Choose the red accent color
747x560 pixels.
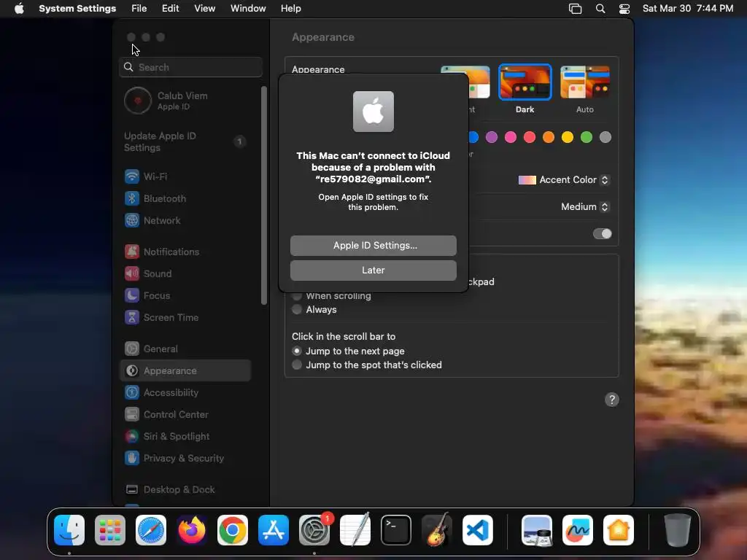530,138
